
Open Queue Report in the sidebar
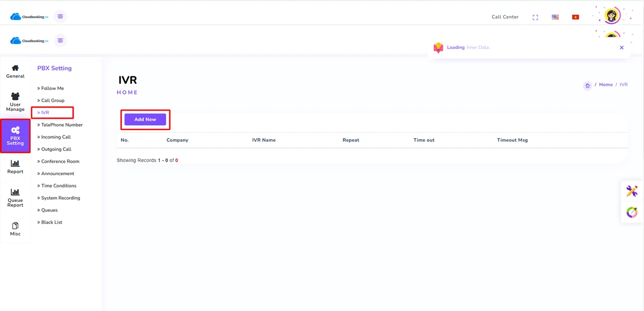click(x=15, y=198)
